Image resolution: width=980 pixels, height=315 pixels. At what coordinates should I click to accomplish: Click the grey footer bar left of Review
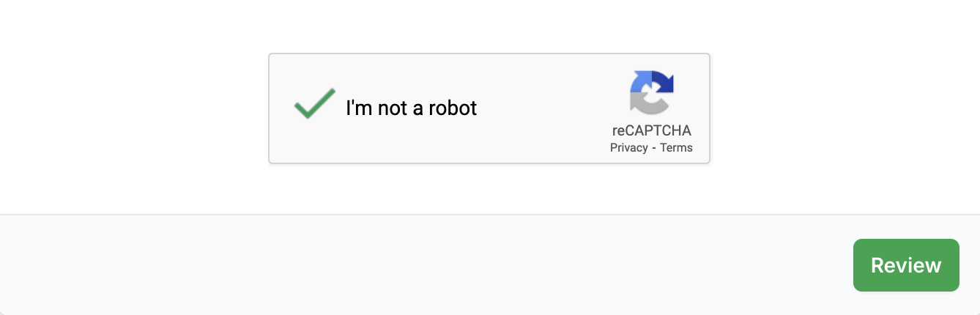coord(439,264)
